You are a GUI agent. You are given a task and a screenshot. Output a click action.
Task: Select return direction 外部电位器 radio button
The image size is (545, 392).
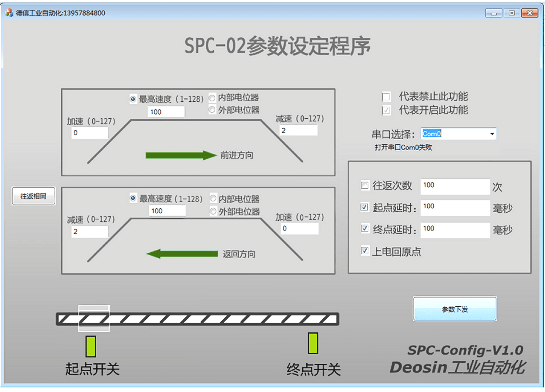coord(213,211)
